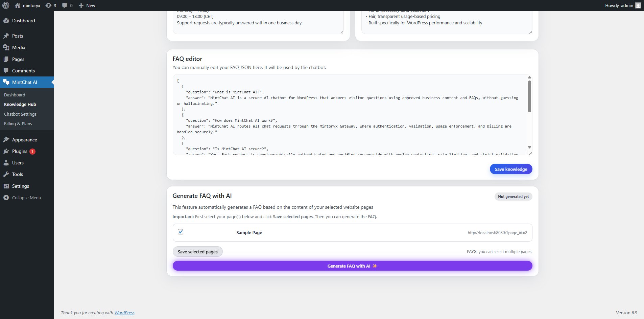The width and height of the screenshot is (644, 319).
Task: Click the WordPress logo in the admin bar
Action: (5, 5)
